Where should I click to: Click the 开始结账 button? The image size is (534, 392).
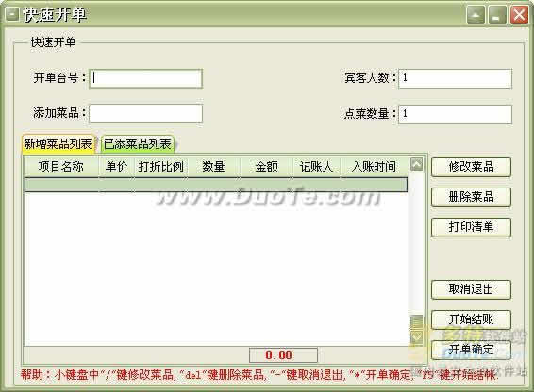click(471, 319)
